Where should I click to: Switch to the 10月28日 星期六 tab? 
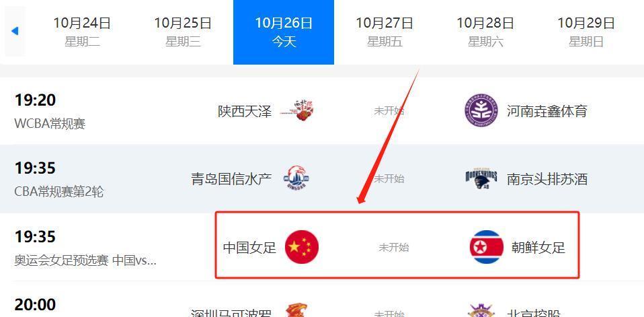click(x=485, y=31)
